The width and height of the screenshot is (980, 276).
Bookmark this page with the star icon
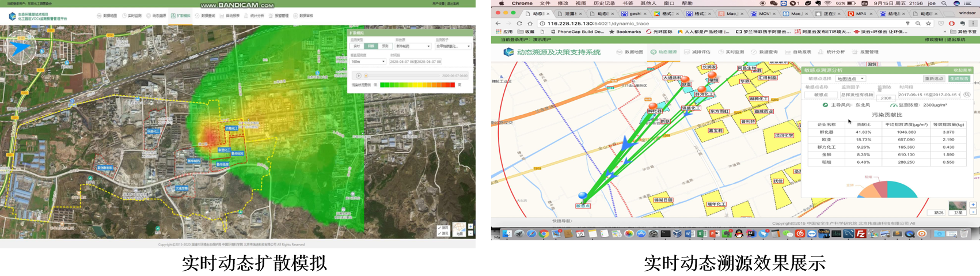pyautogui.click(x=928, y=24)
